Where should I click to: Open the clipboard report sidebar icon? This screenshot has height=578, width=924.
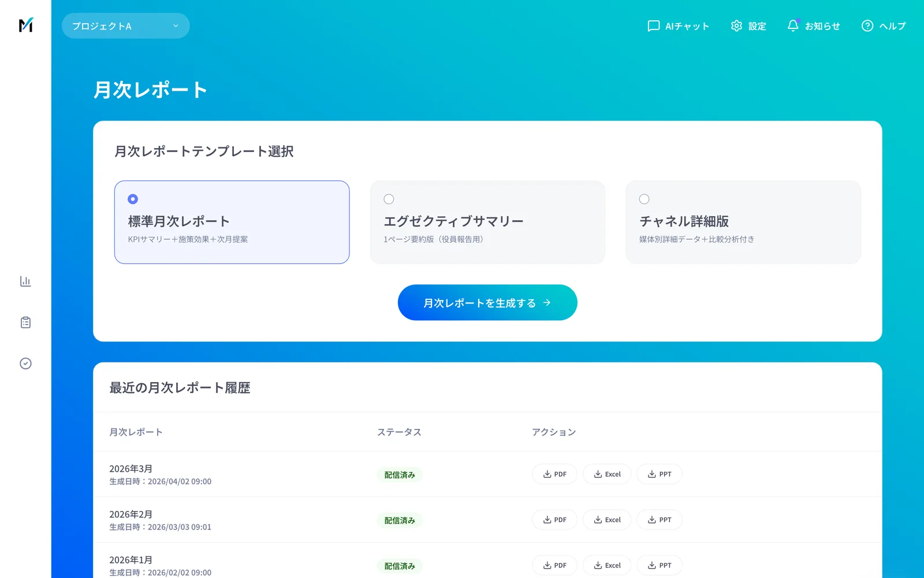(25, 323)
